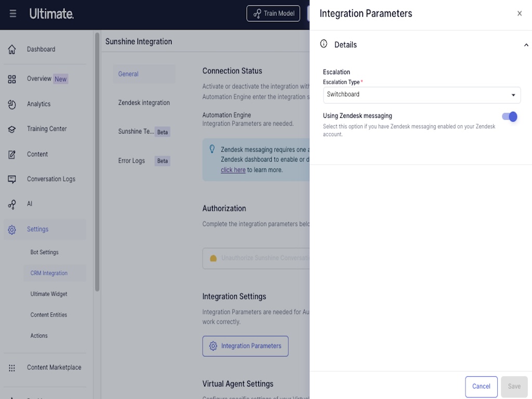Select the Zendesk integration tab
The width and height of the screenshot is (532, 399).
tap(144, 103)
